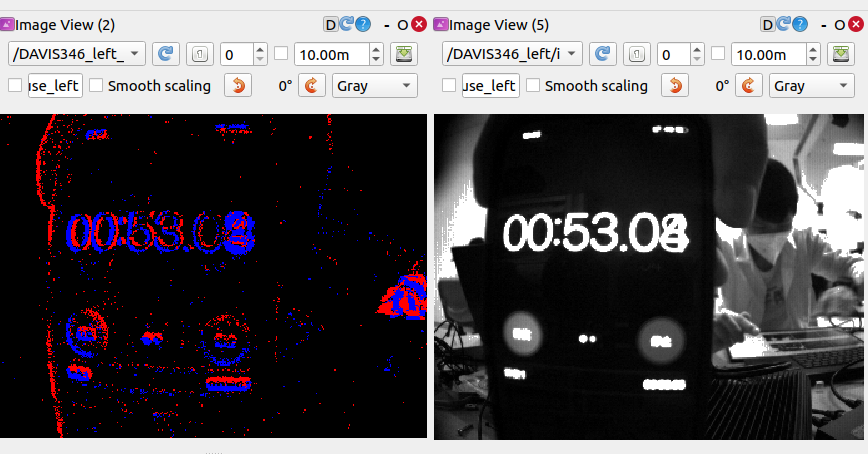This screenshot has width=868, height=454.
Task: Rotate image right in Image View (5)
Action: 748,86
